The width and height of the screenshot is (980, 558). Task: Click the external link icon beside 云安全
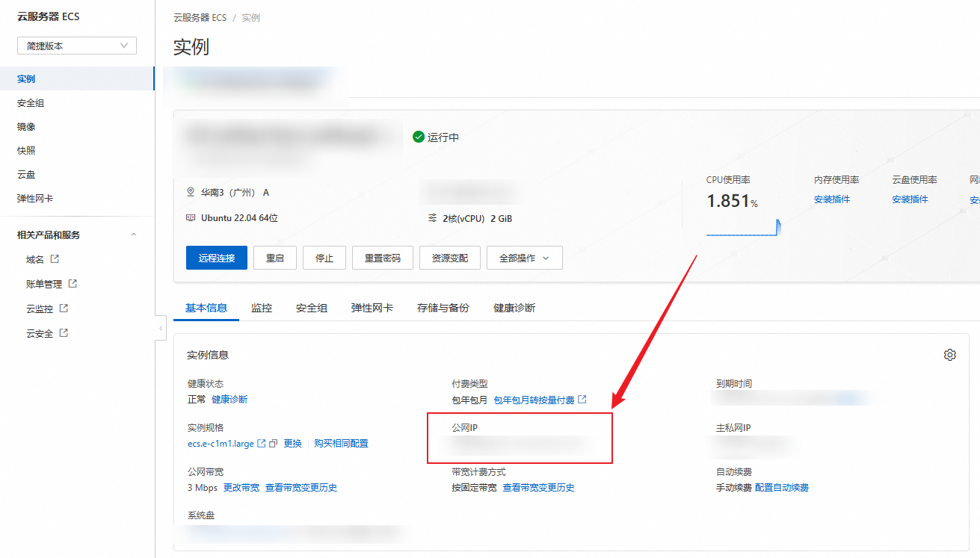(64, 332)
